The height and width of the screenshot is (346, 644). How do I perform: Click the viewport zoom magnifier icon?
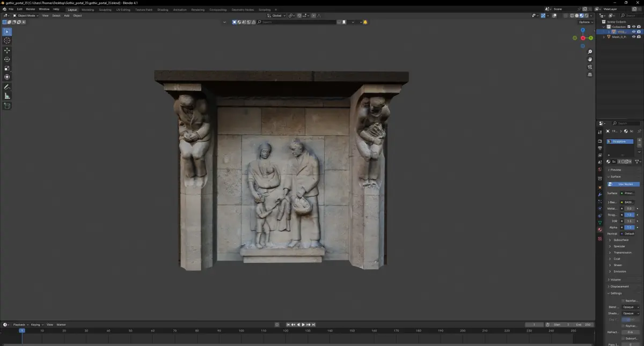(590, 52)
